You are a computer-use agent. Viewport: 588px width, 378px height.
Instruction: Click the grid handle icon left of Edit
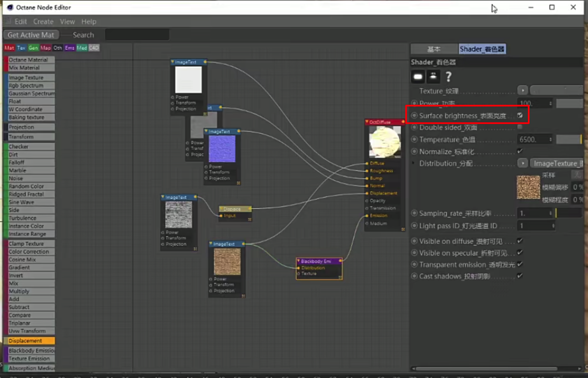coord(8,21)
